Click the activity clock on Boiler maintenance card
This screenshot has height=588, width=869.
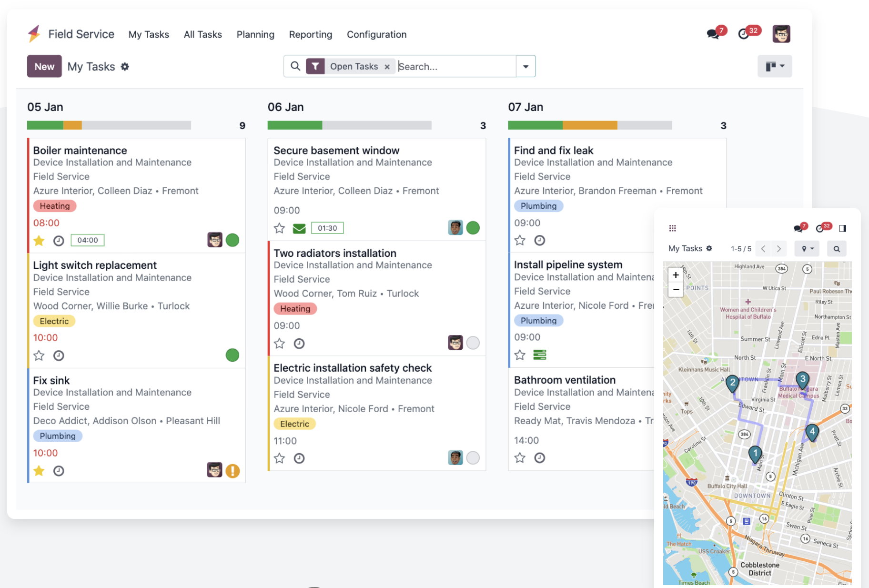click(59, 241)
